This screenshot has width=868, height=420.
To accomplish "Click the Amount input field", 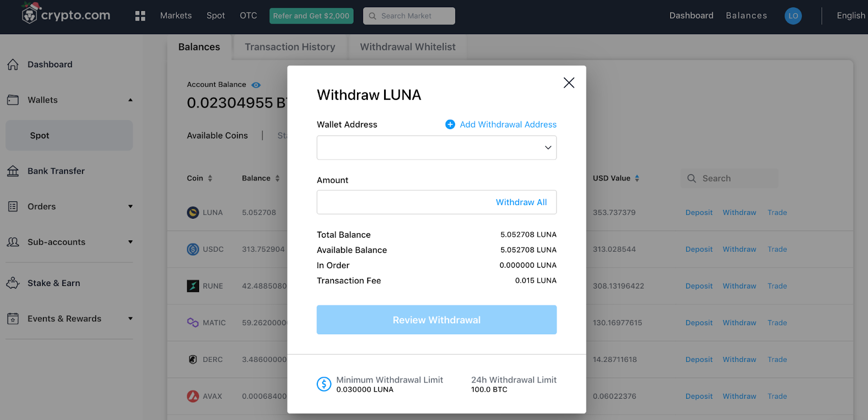I will 437,202.
